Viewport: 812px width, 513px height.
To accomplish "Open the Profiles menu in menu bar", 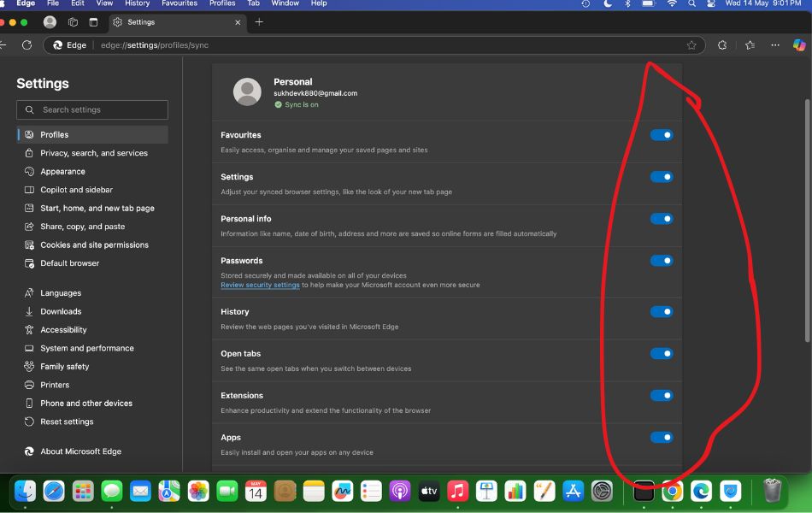I will [222, 3].
